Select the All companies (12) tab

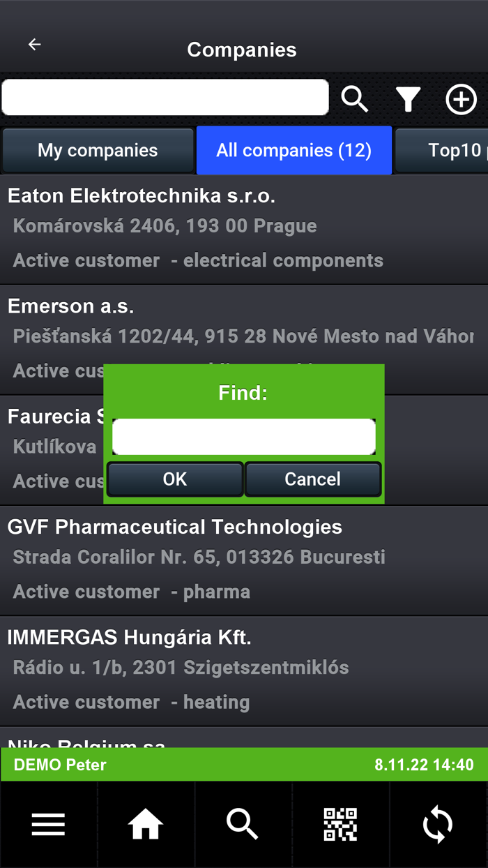(x=293, y=150)
